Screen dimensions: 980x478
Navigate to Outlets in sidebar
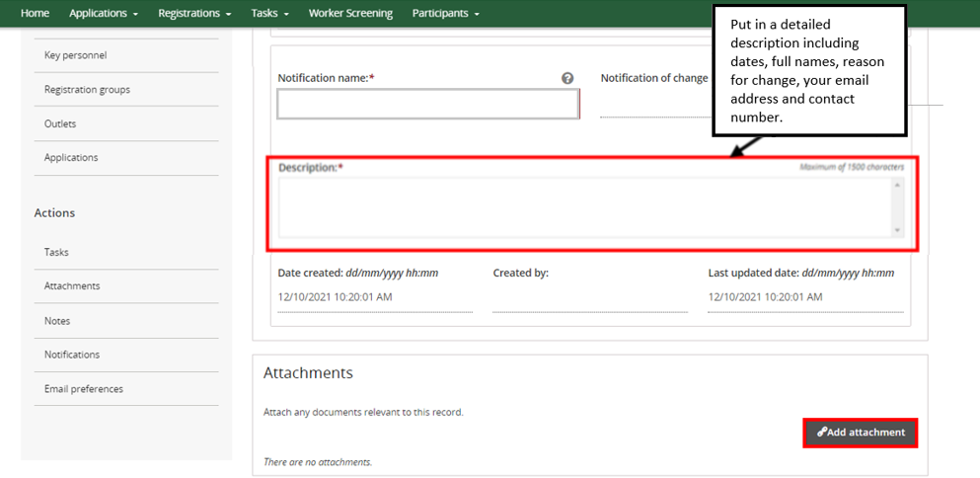tap(60, 123)
